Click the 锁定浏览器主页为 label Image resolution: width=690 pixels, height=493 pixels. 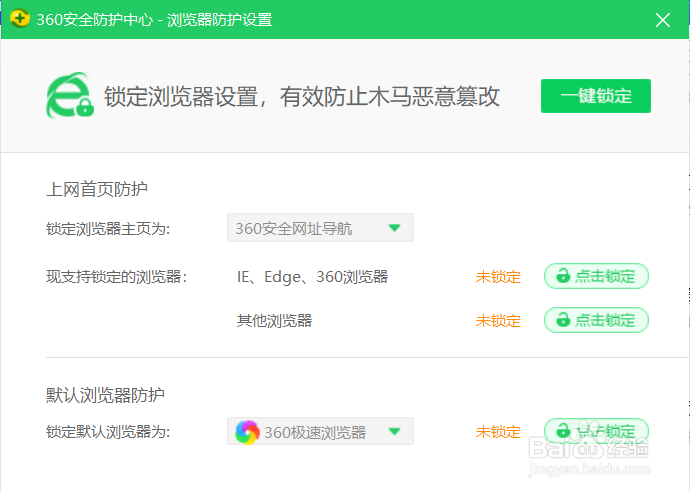pyautogui.click(x=108, y=229)
